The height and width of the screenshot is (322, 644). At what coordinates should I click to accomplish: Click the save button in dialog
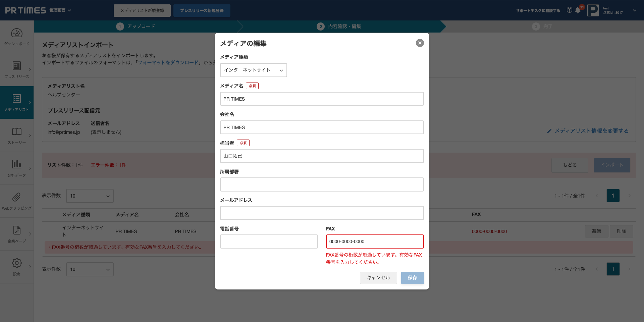point(413,278)
